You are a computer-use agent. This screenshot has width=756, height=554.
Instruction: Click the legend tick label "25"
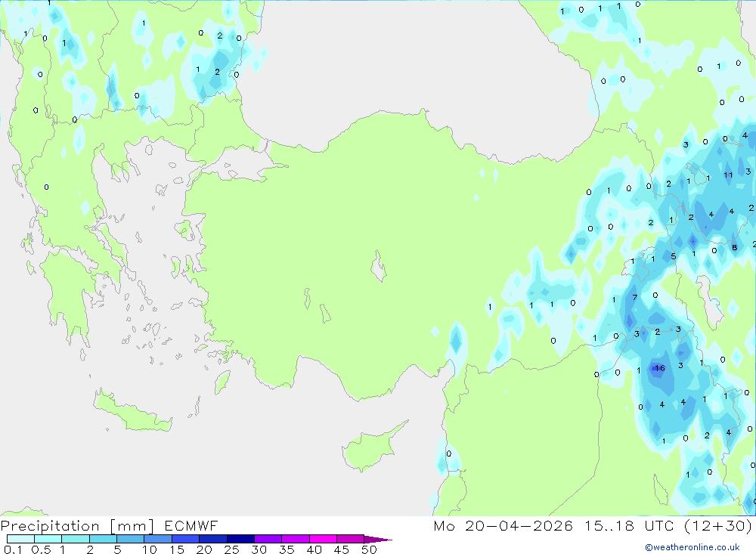click(232, 549)
